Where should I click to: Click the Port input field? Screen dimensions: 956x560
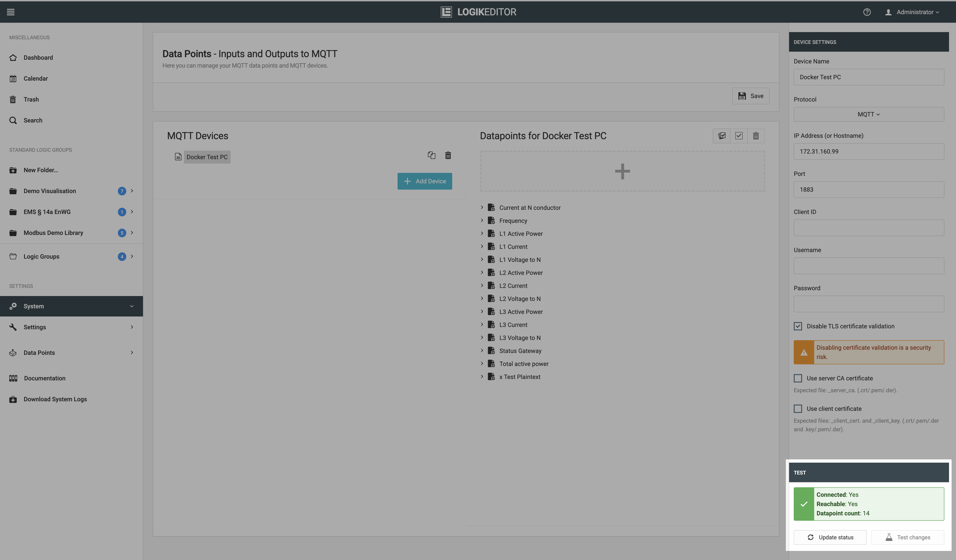[869, 190]
